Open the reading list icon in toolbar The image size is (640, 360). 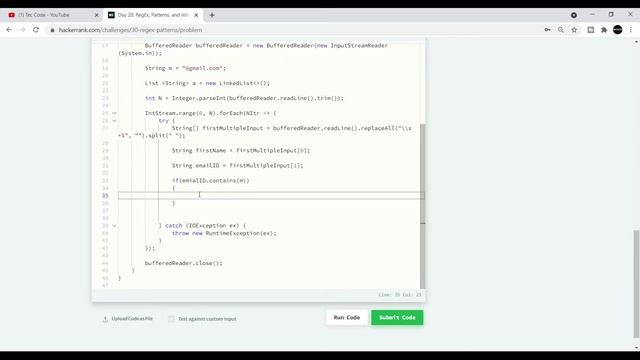(x=591, y=30)
